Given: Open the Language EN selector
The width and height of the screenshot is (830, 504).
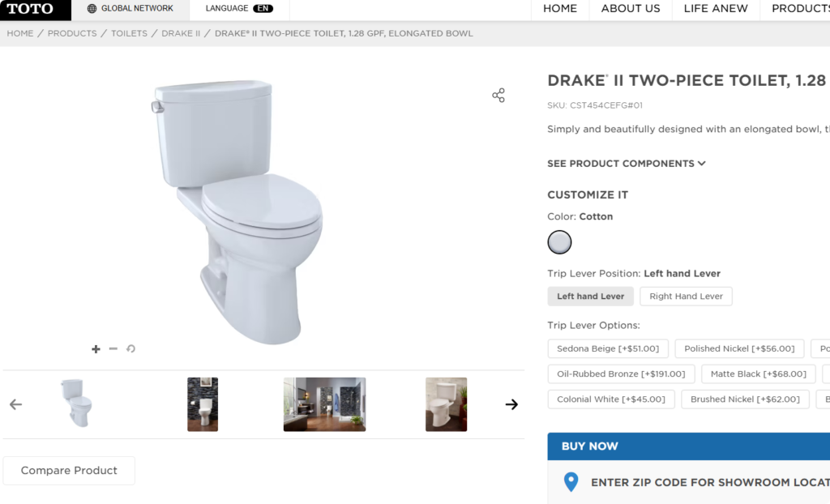Looking at the screenshot, I should [239, 8].
